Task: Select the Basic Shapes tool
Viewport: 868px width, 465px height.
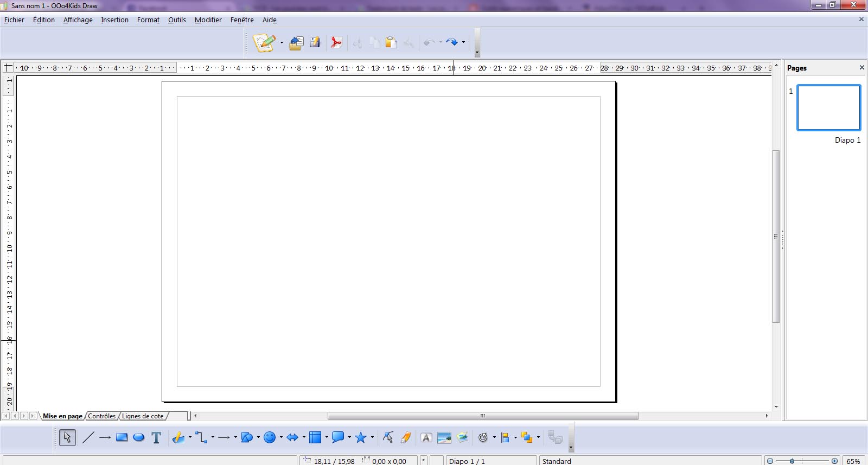Action: (247, 437)
